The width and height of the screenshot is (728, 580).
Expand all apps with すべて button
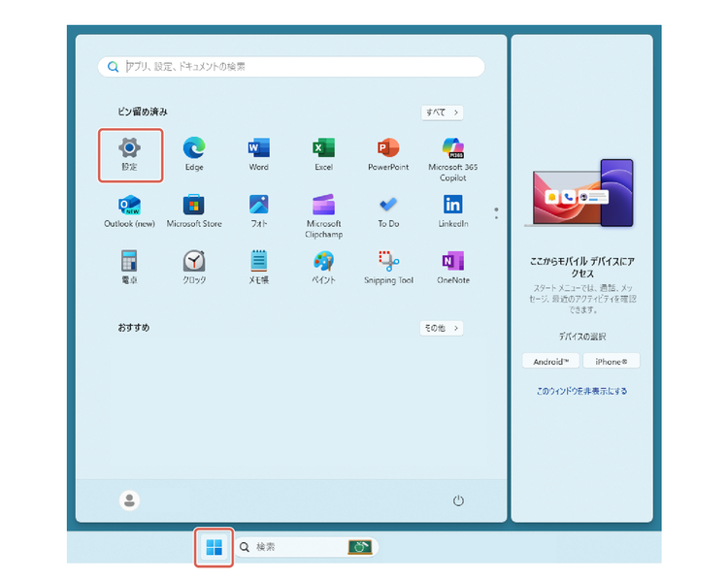click(442, 113)
